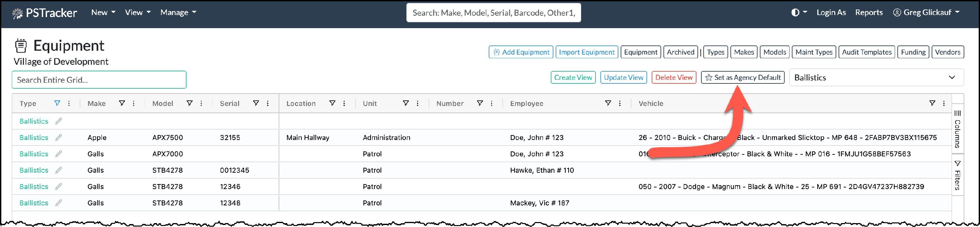
Task: Click the Add Equipment button
Action: 521,52
